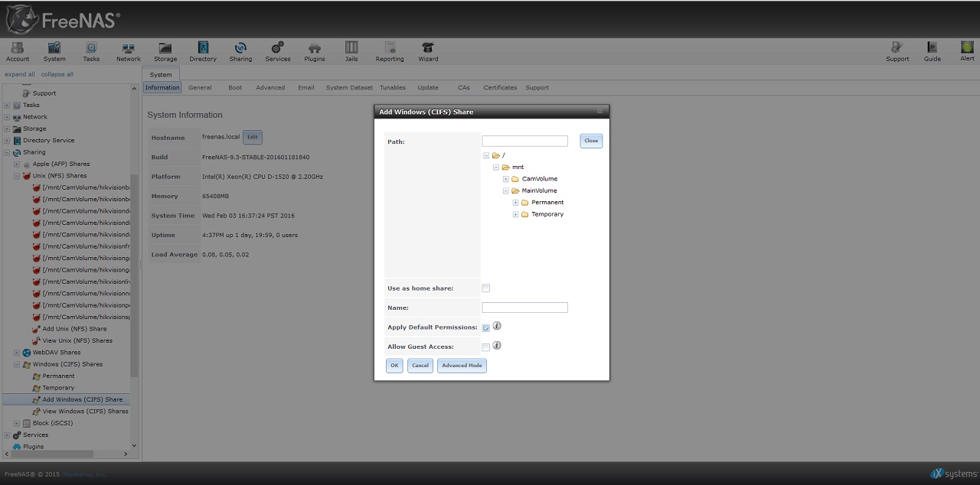The height and width of the screenshot is (485, 980).
Task: Select the Temporary CIFS share in sidebar
Action: 58,388
